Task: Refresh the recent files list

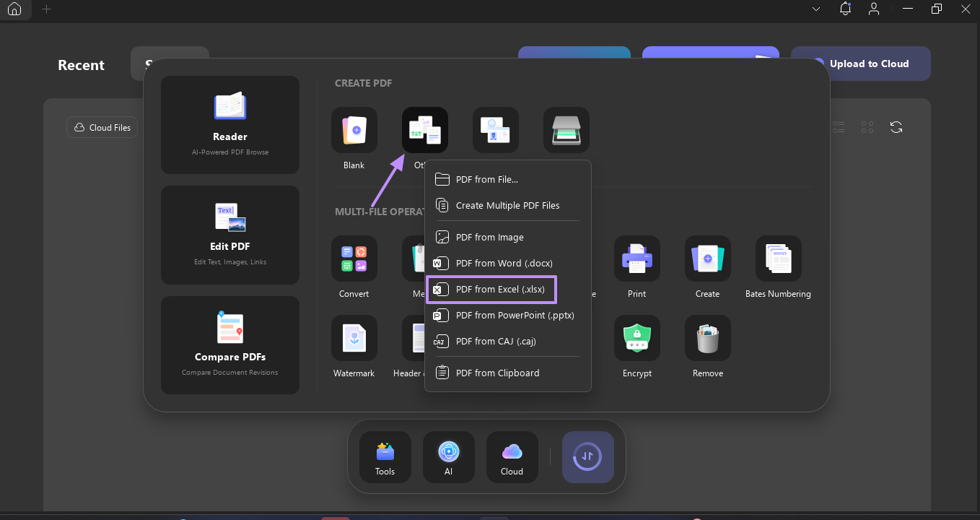Action: pos(896,126)
